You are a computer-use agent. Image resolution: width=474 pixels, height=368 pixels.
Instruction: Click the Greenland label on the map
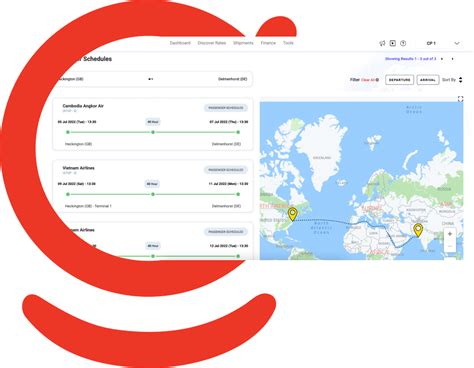click(x=322, y=158)
